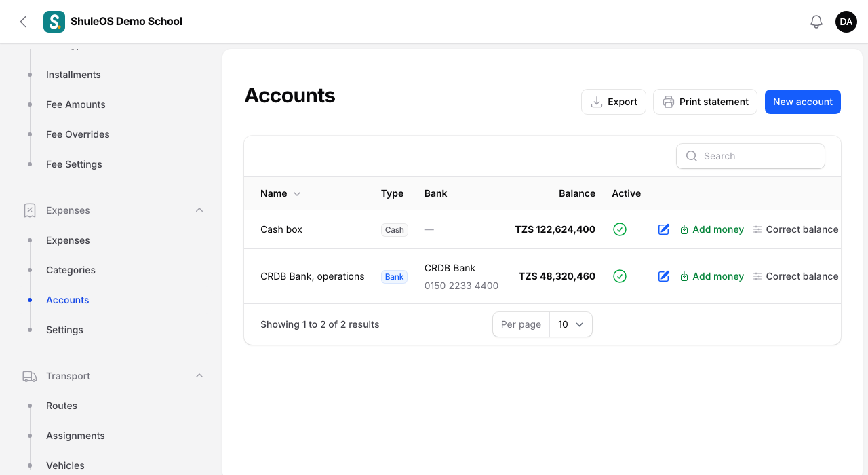Collapse the Transport sidebar section
868x475 pixels.
(199, 376)
